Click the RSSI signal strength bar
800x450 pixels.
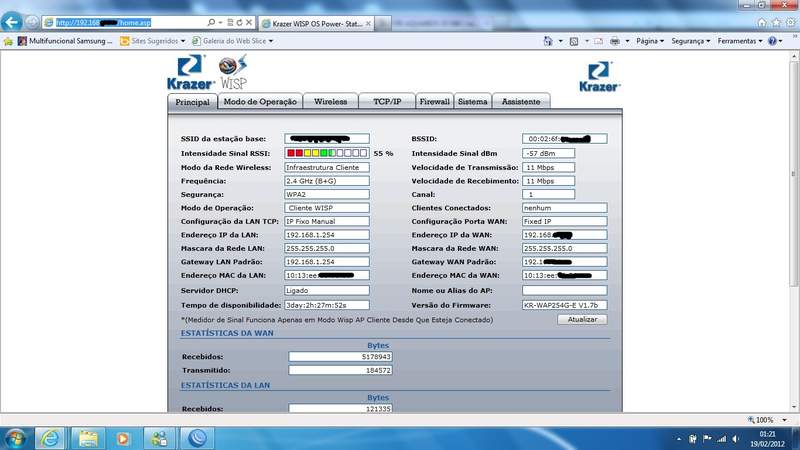point(326,153)
